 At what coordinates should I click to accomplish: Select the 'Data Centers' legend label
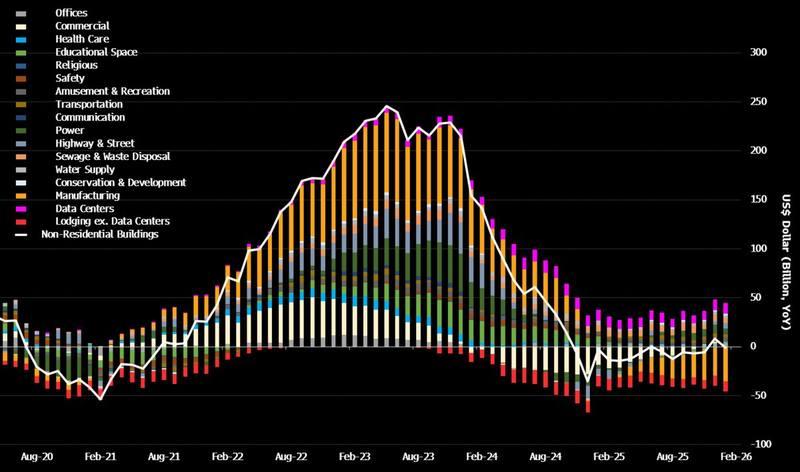[x=85, y=209]
